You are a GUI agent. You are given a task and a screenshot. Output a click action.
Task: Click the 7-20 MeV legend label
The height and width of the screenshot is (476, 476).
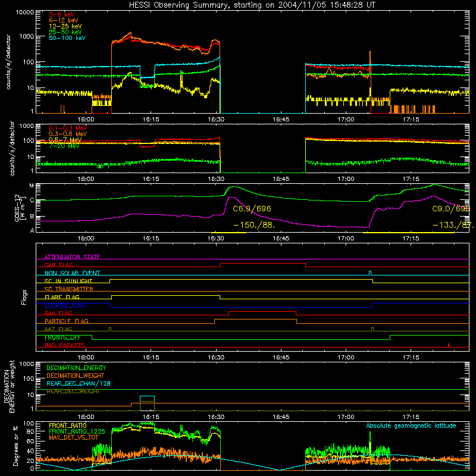pos(64,146)
